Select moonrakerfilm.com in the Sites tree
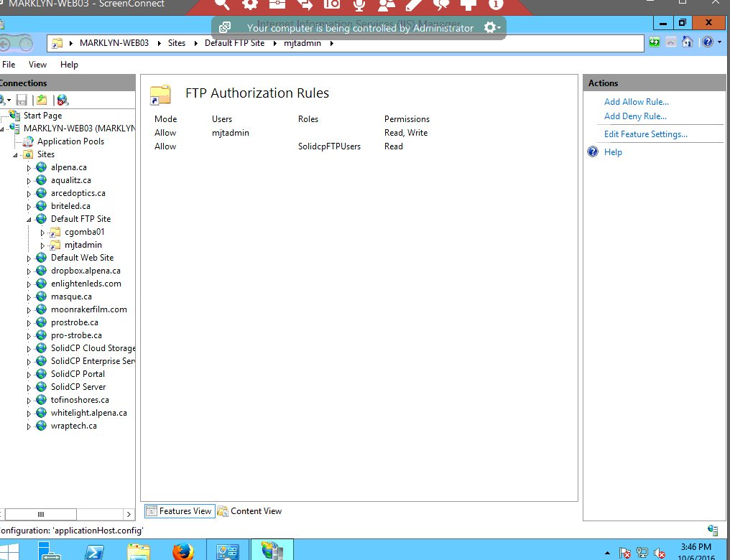The image size is (730, 560). [x=88, y=309]
